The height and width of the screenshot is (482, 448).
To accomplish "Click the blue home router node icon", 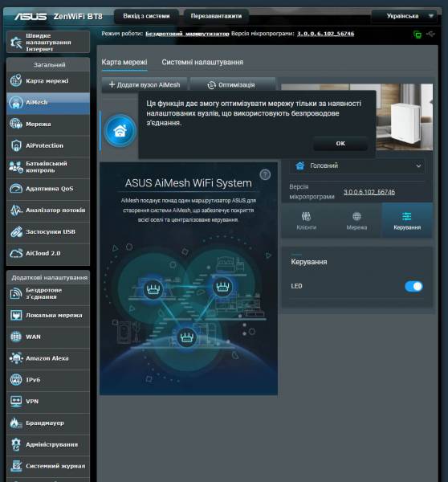I will [120, 130].
